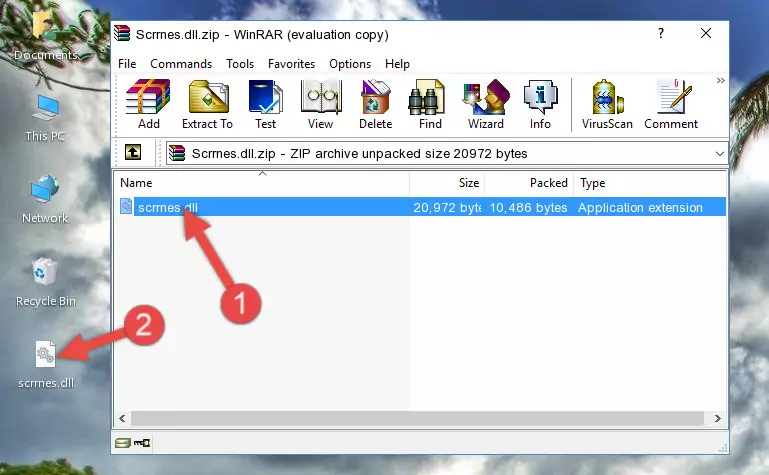Sort by the Size column header
The width and height of the screenshot is (769, 475).
(x=447, y=183)
